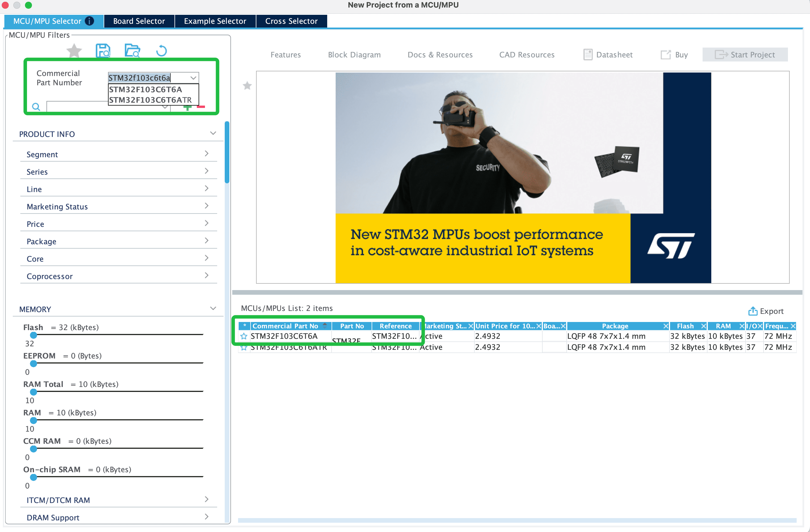Save the current MCU/MPU filters

click(103, 50)
